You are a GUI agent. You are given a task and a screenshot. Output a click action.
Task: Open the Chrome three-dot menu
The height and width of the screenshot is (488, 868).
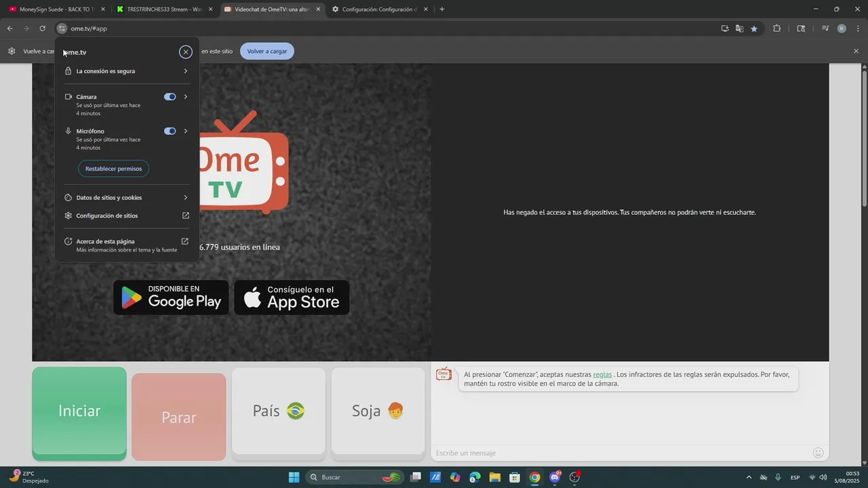click(x=859, y=28)
